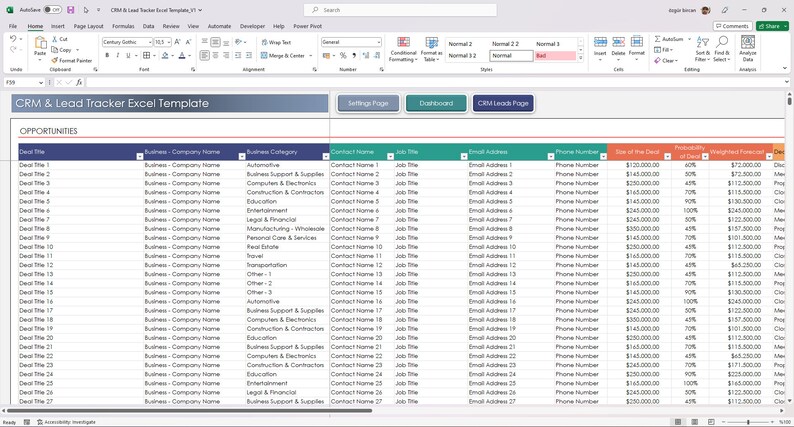Open the Deal Title column filter dropdown
The width and height of the screenshot is (794, 427).
tap(140, 157)
